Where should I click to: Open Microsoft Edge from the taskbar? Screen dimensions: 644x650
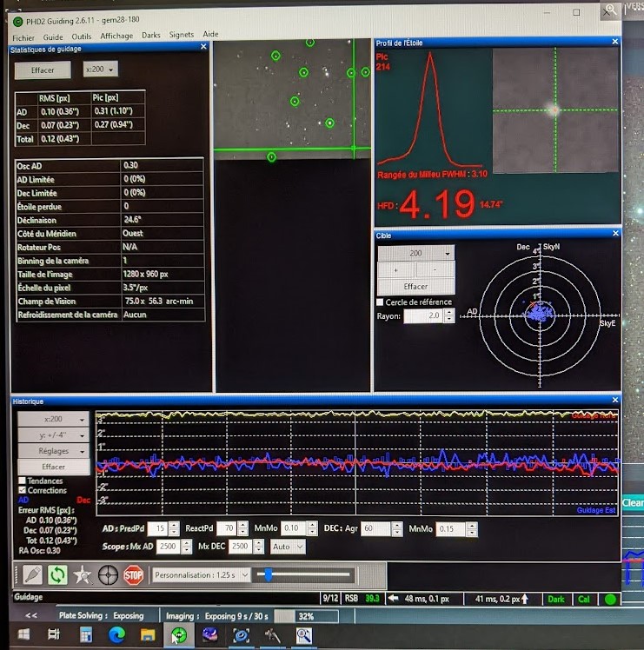(117, 634)
